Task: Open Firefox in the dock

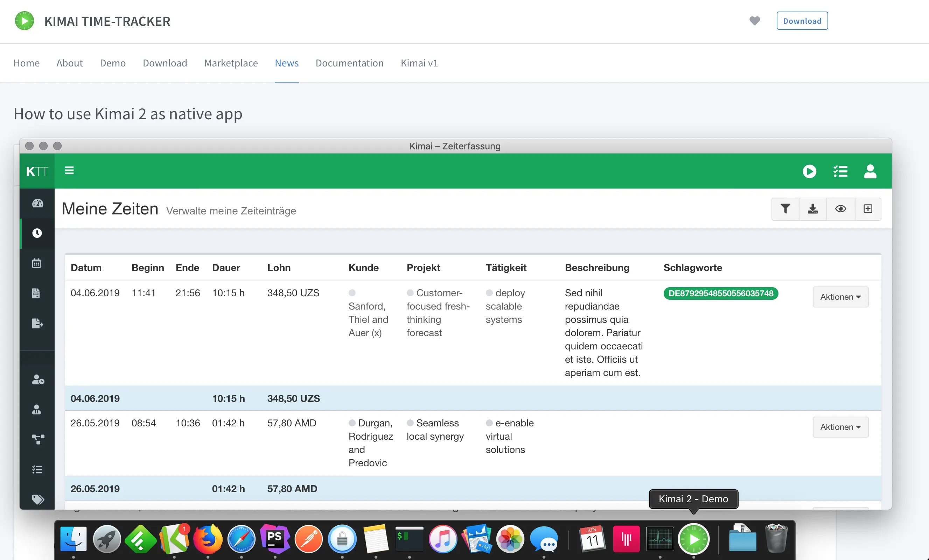Action: coord(208,539)
